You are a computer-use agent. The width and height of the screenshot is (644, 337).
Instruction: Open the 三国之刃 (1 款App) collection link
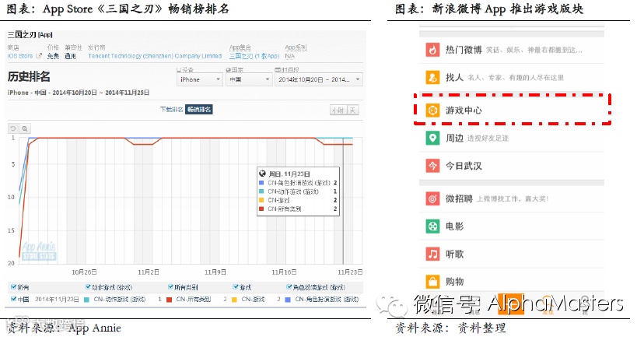(x=254, y=56)
